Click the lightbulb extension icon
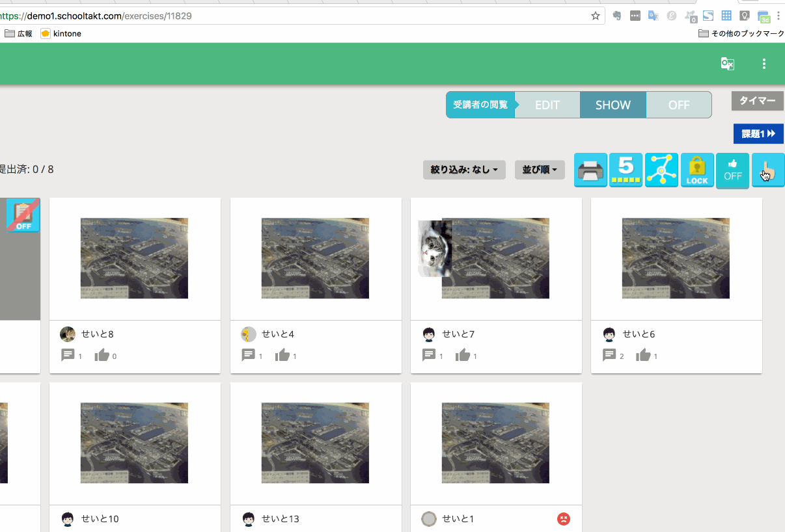Viewport: 785px width, 532px height. click(x=745, y=16)
